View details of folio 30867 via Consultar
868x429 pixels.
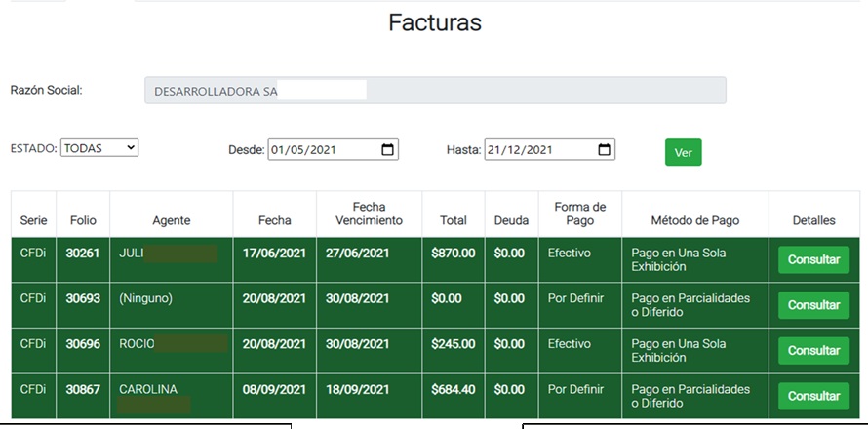pos(813,396)
